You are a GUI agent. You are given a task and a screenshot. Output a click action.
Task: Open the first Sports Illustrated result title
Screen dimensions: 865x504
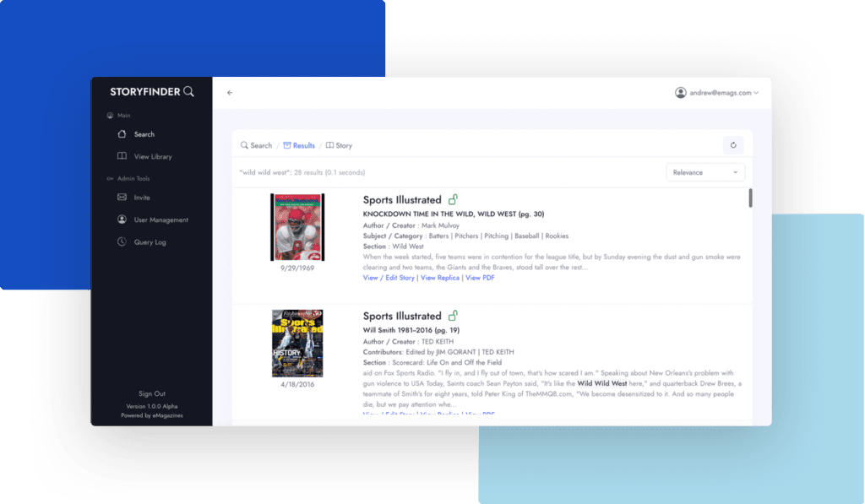(x=402, y=199)
